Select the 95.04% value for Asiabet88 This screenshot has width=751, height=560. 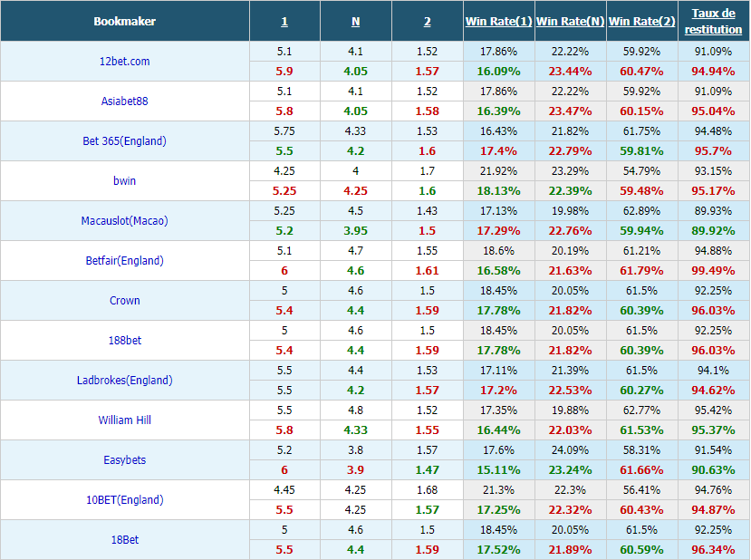713,111
